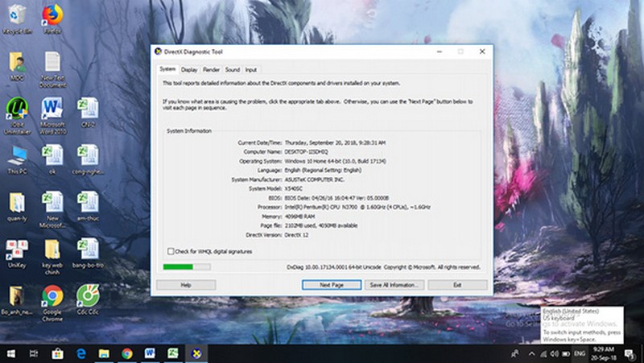Viewport: 644px width, 363px height.
Task: Switch to the Sound tab
Action: pos(233,70)
